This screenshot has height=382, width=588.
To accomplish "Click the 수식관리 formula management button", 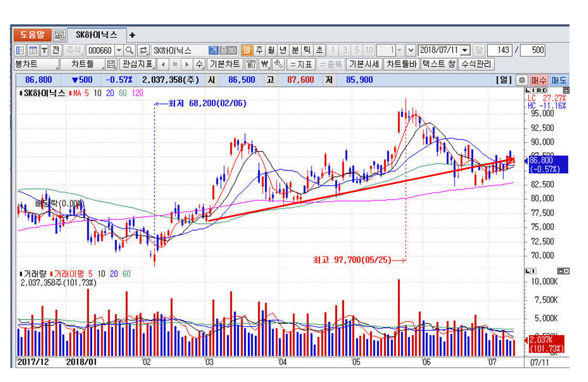I will pos(476,64).
